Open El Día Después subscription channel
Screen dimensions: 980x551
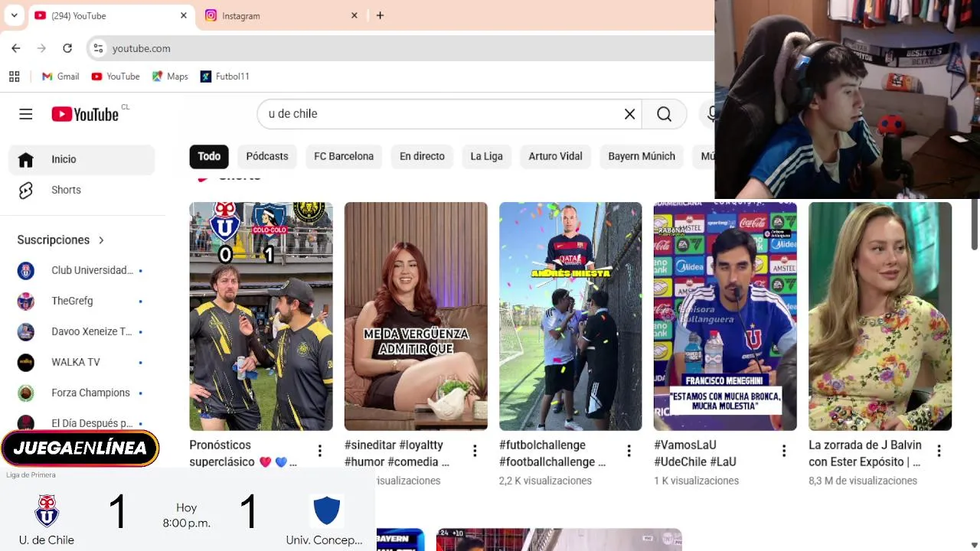(x=82, y=422)
